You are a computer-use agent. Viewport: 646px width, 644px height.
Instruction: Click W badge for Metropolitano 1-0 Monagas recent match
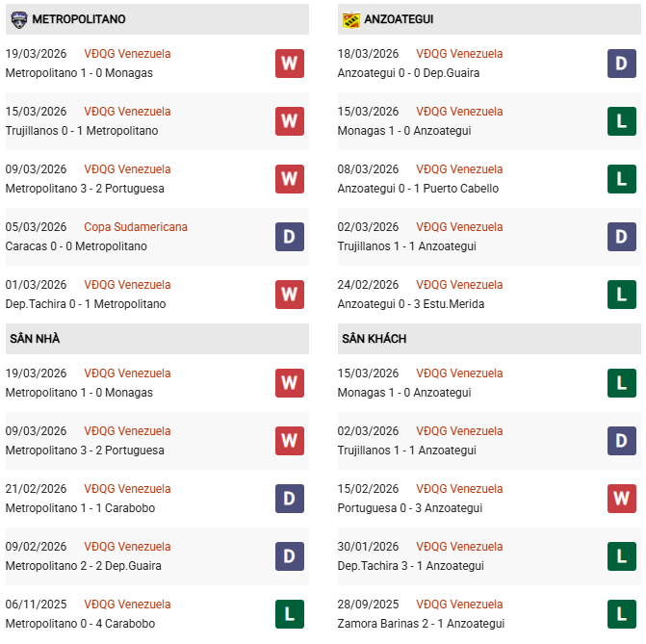pos(290,64)
